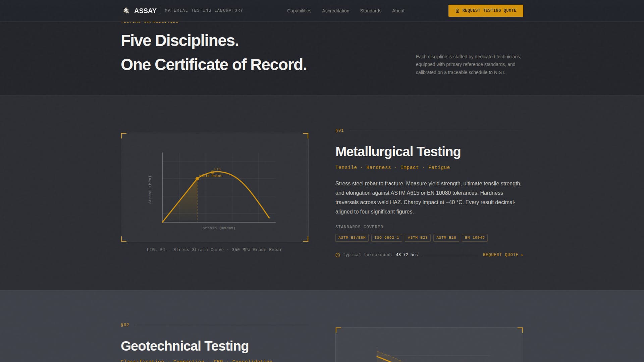This screenshot has width=644, height=362.
Task: Click the Tensile discipline label
Action: tap(346, 167)
